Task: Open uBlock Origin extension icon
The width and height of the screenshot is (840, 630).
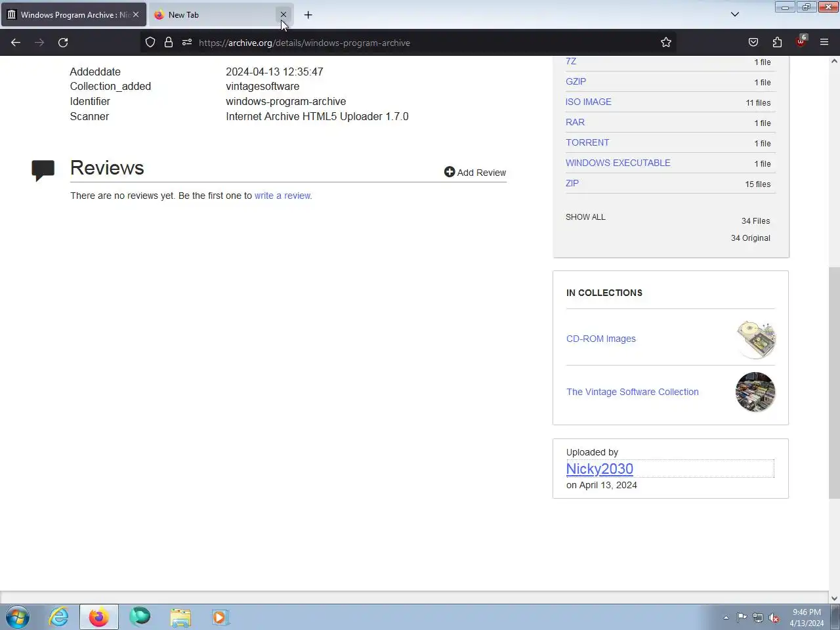Action: click(801, 42)
